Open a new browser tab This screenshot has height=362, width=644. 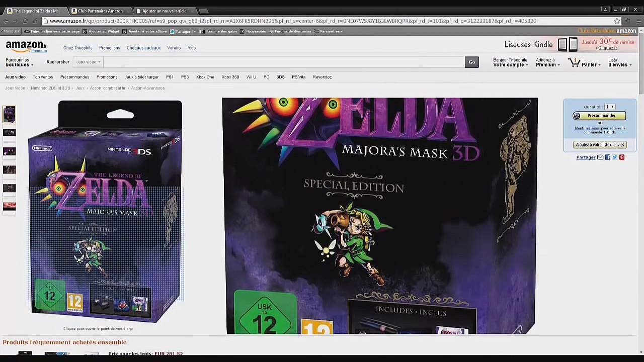(203, 11)
